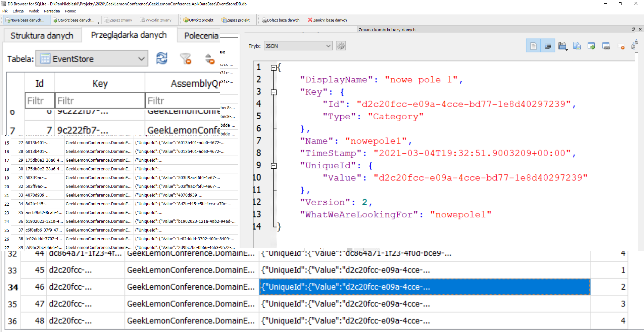Click the Id column filter field
This screenshot has width=644, height=332.
(40, 100)
